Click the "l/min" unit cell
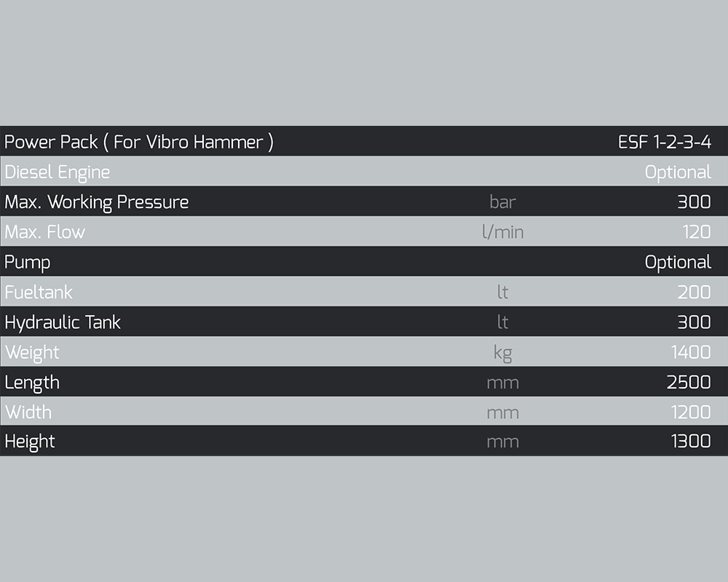 (502, 232)
